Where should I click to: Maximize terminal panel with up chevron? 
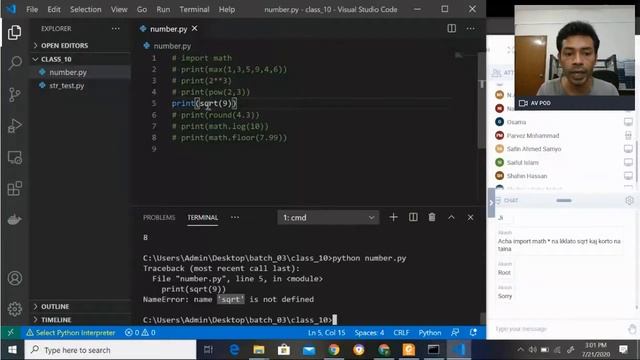pyautogui.click(x=451, y=218)
